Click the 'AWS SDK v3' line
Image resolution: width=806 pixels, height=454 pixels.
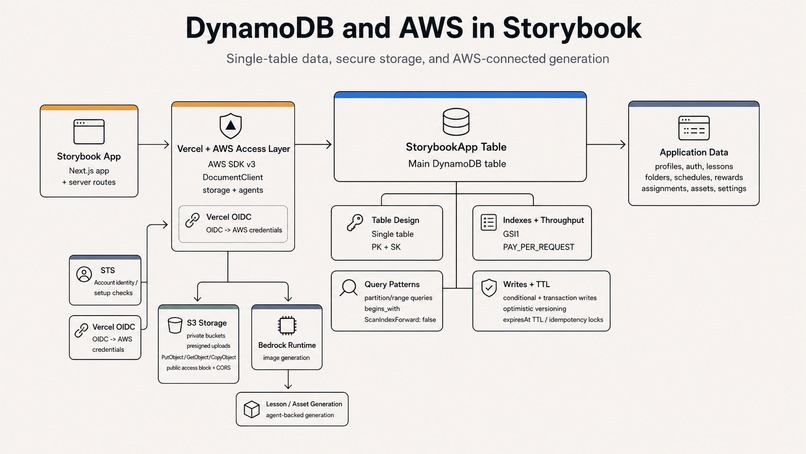(231, 165)
